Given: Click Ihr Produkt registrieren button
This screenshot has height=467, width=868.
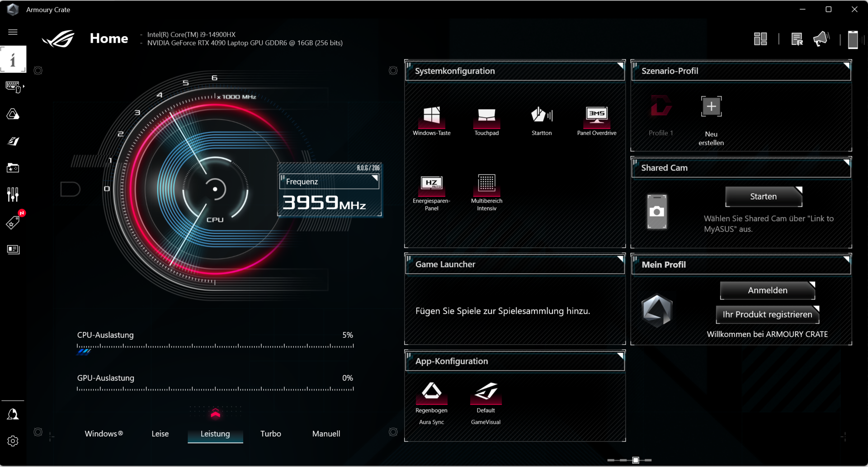Looking at the screenshot, I should 768,315.
